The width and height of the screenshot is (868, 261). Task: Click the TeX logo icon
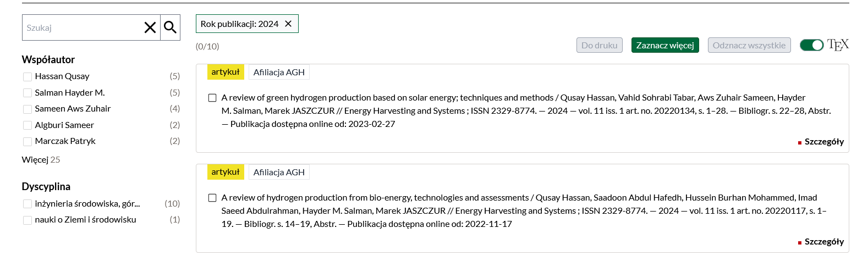click(x=838, y=45)
